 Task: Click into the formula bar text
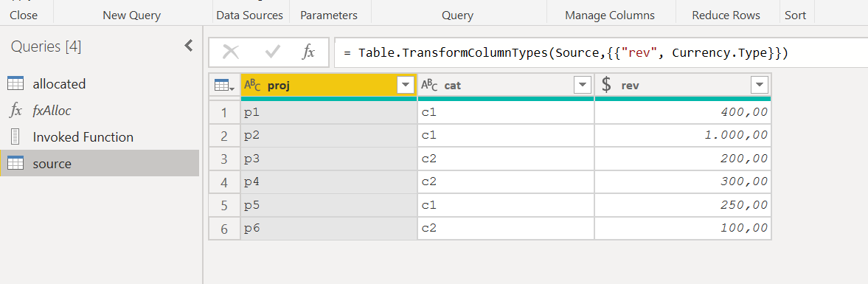point(565,53)
